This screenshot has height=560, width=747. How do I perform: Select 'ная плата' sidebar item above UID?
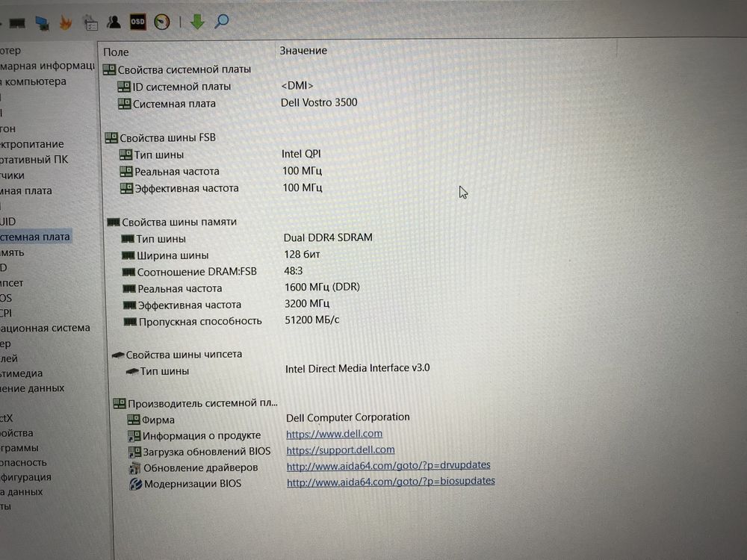tap(25, 191)
